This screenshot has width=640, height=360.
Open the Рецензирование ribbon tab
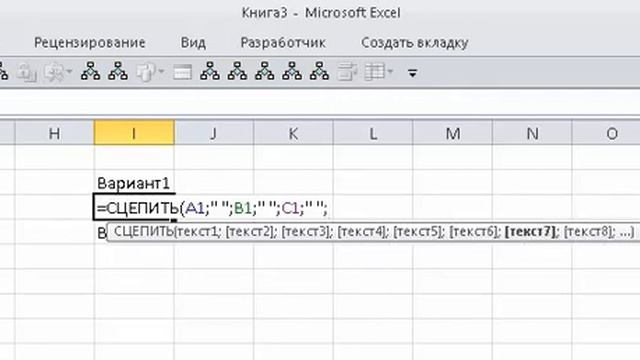[x=90, y=42]
